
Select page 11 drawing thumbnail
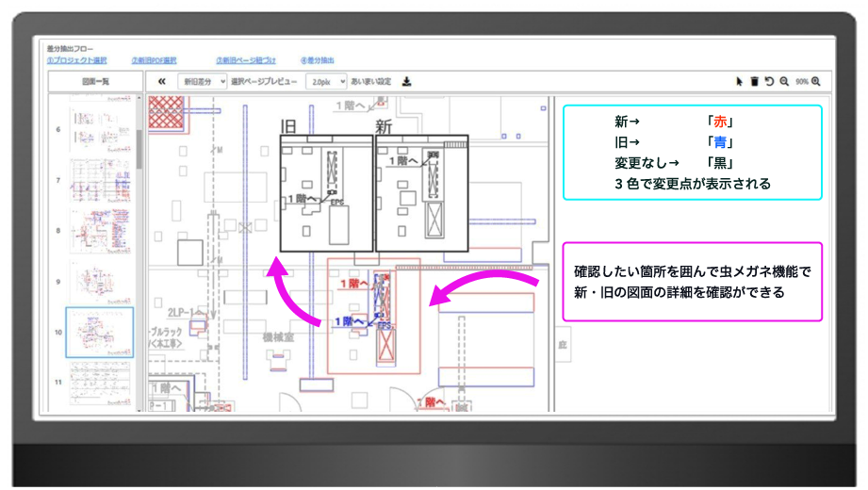coord(101,383)
